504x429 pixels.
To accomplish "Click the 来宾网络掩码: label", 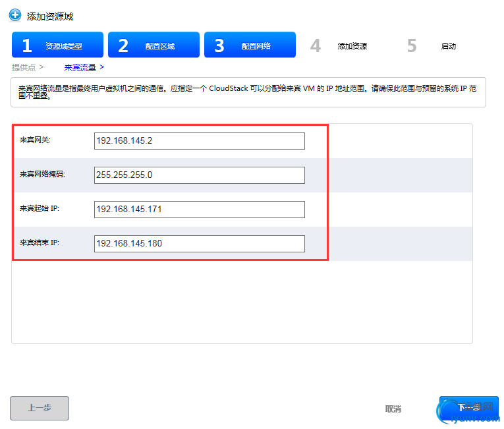I will pos(42,174).
